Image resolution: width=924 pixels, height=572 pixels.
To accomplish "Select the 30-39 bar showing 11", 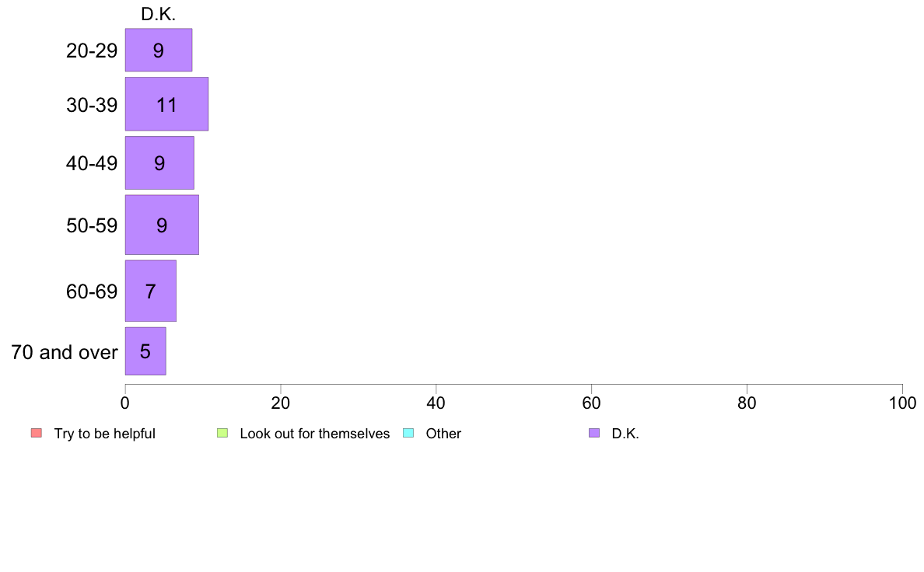I will pyautogui.click(x=166, y=103).
